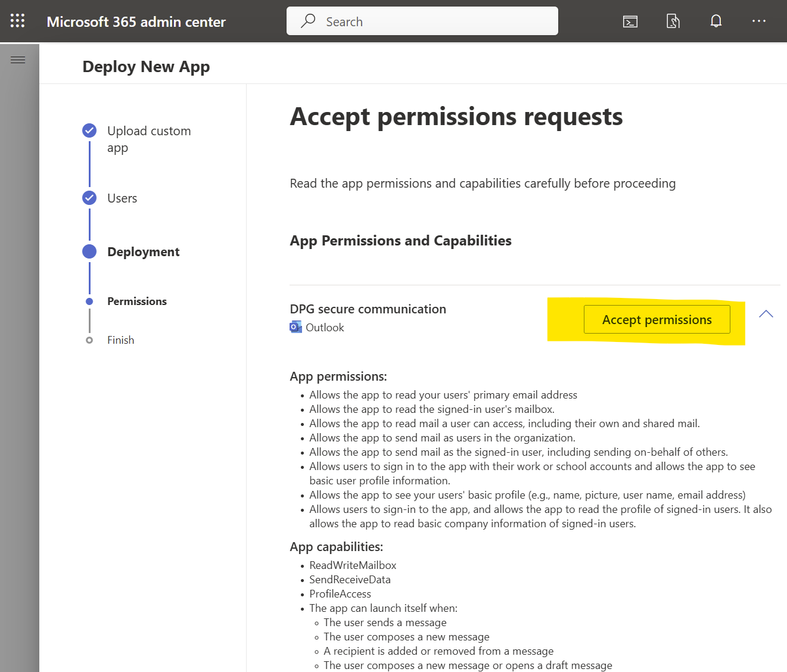This screenshot has height=672, width=787.
Task: Open the notifications bell
Action: coord(716,21)
